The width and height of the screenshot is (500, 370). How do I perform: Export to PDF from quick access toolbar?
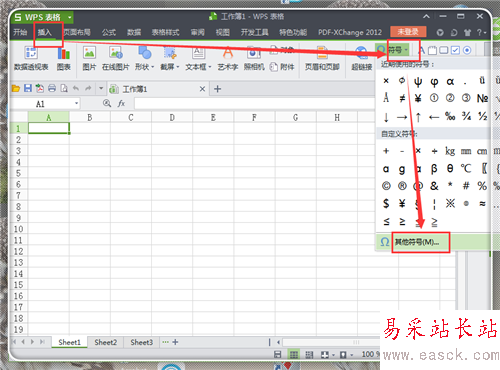point(40,88)
